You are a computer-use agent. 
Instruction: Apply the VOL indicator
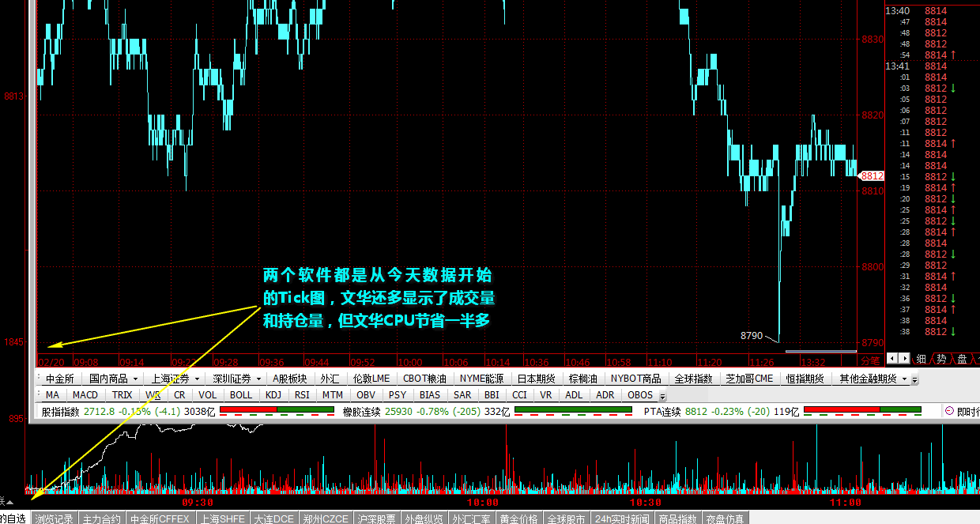click(208, 394)
